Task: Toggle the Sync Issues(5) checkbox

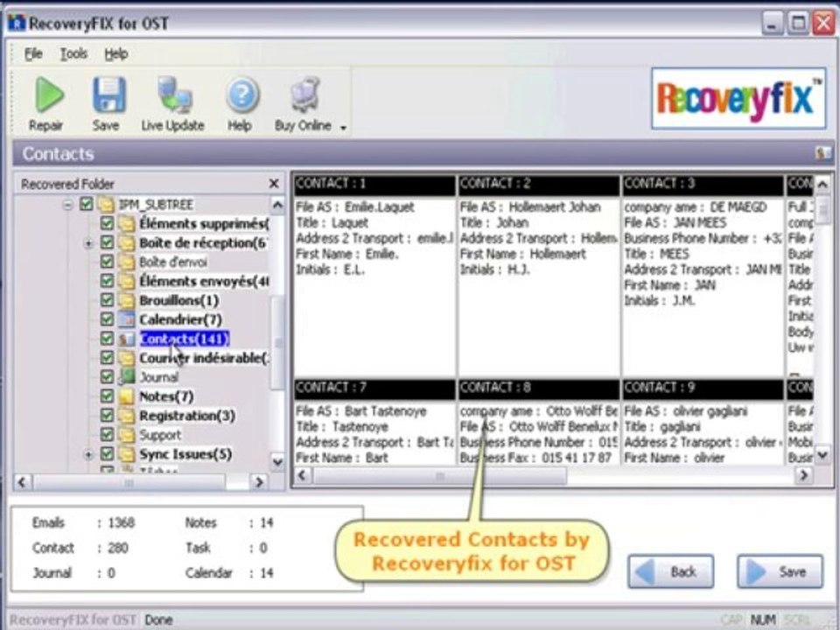Action: coord(107,454)
